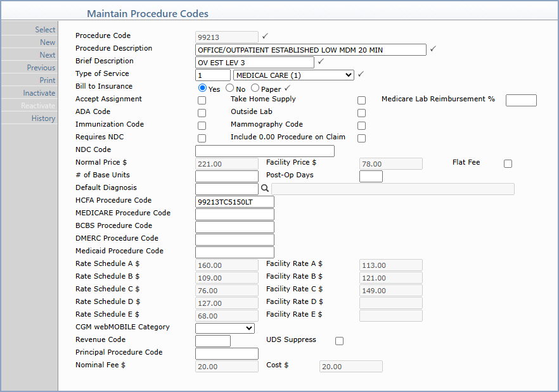The height and width of the screenshot is (392, 559).
Task: Click the Medicare Lab Reimbursement % field
Action: [x=521, y=101]
